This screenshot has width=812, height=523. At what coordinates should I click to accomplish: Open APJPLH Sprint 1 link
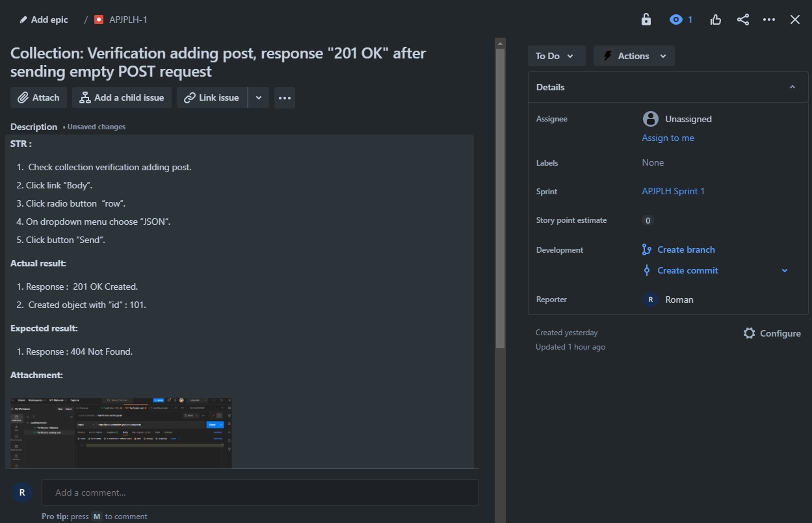(x=673, y=191)
